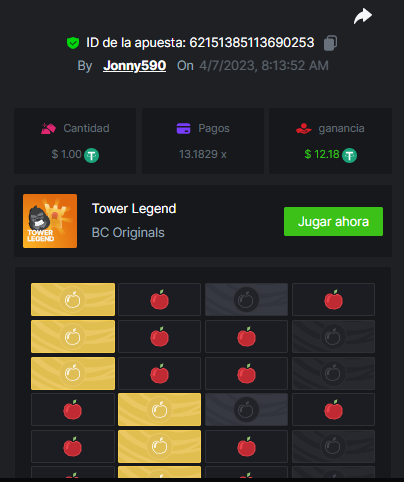Click the BC Originals provider label
The width and height of the screenshot is (404, 482).
[x=128, y=233]
